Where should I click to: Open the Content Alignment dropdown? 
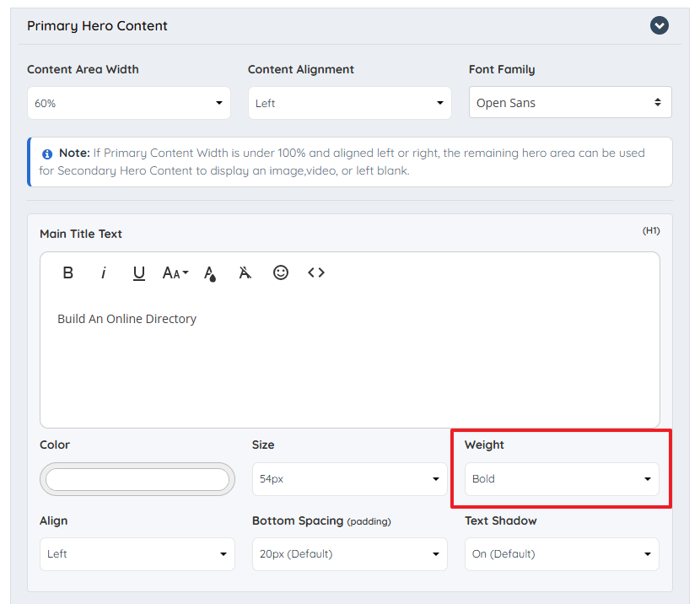click(x=349, y=103)
